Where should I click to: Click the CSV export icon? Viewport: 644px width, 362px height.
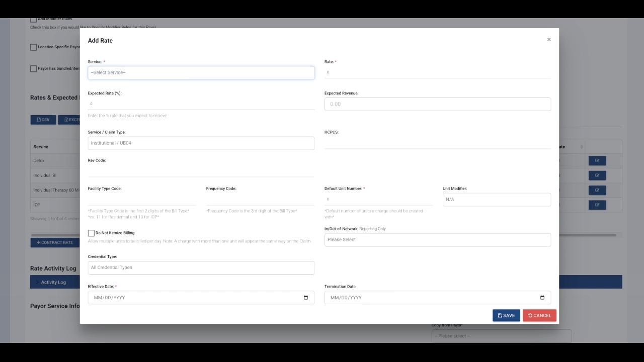pyautogui.click(x=39, y=120)
